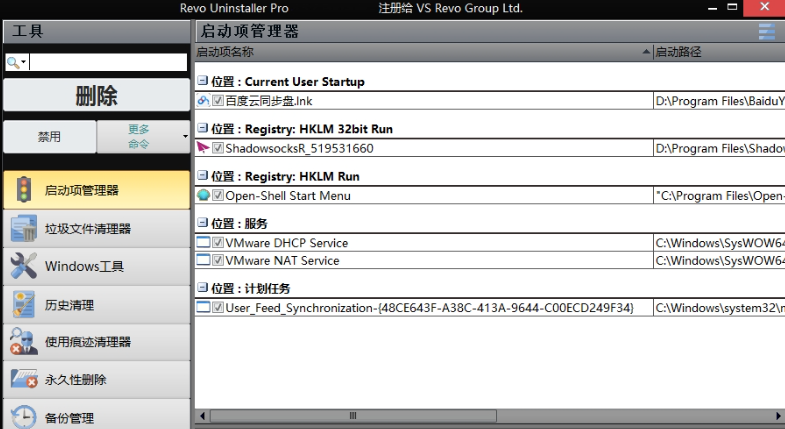Click the VMware DHCP Service SysWOW64 path
The height and width of the screenshot is (429, 785).
(719, 243)
